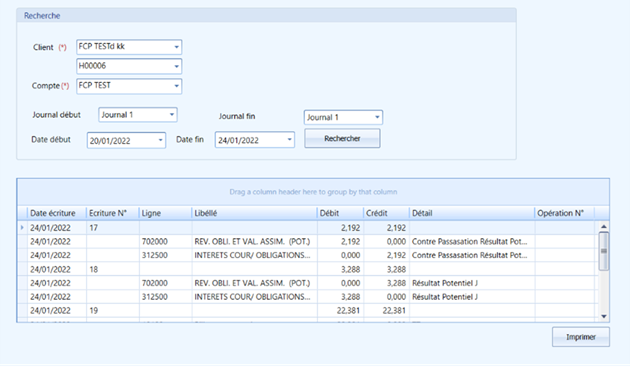The width and height of the screenshot is (630, 367).
Task: Select the row indicator arrow for entry 17
Action: click(x=22, y=228)
